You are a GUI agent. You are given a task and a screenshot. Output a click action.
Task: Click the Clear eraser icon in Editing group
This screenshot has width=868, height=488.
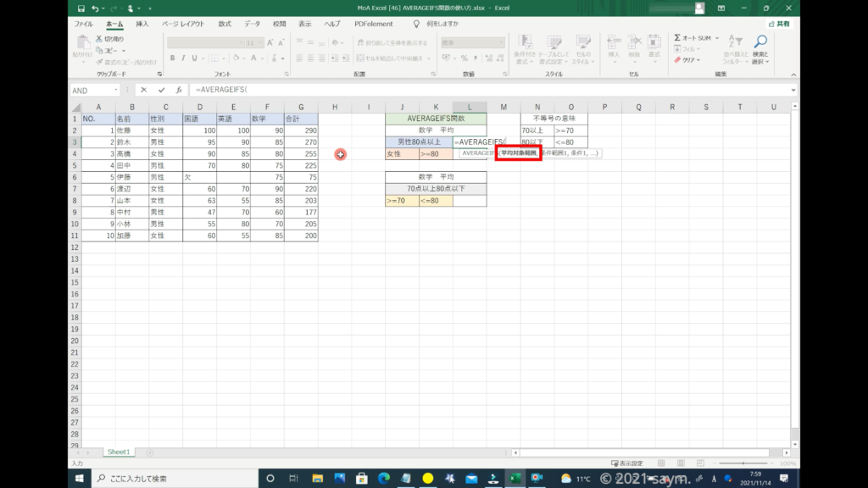click(x=678, y=60)
